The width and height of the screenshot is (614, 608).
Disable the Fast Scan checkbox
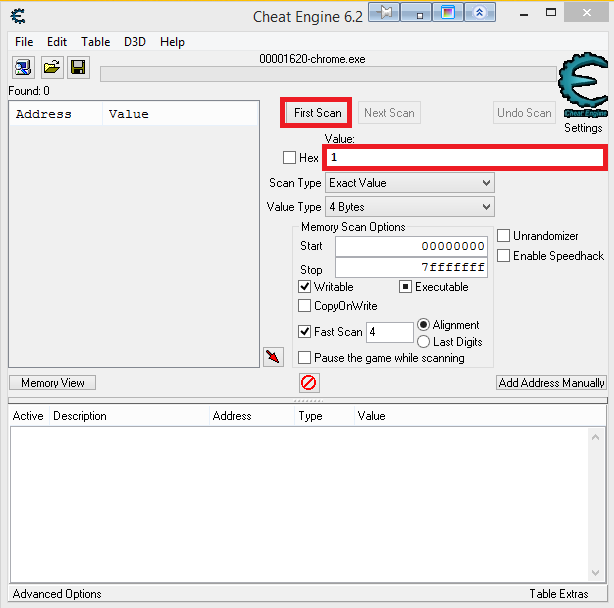[x=304, y=331]
